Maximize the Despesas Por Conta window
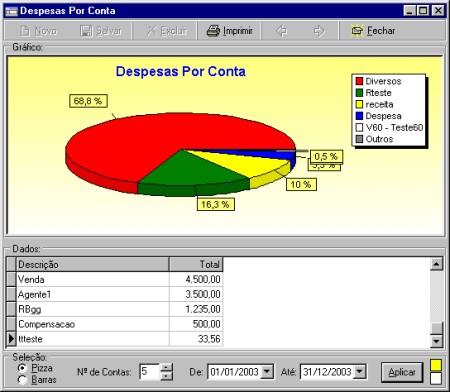Screen dimensions: 450x392 (x=423, y=11)
